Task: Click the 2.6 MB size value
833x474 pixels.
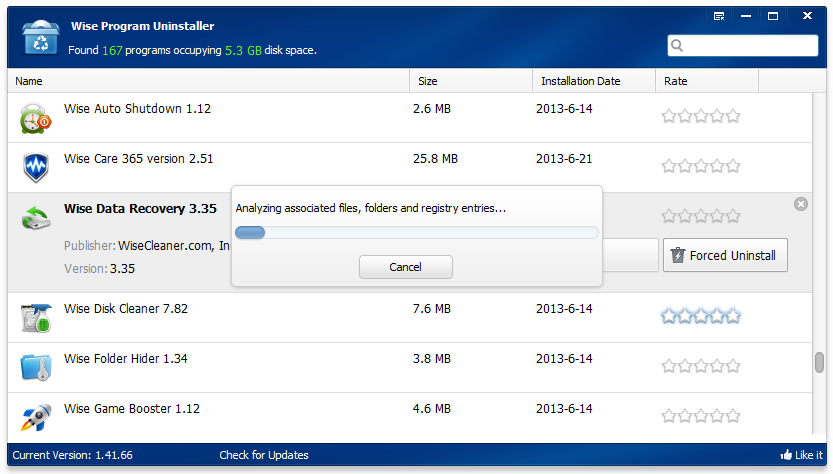Action: click(431, 108)
